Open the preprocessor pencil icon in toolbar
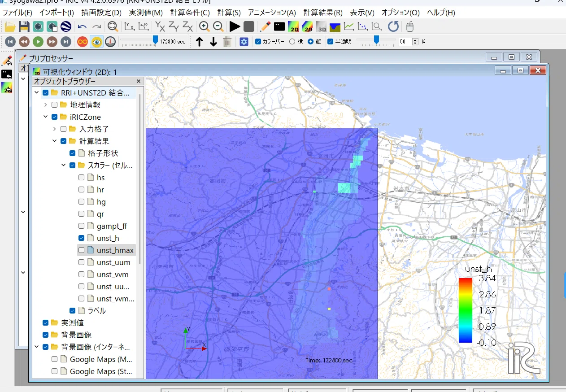Image resolution: width=566 pixels, height=392 pixels. (x=265, y=27)
